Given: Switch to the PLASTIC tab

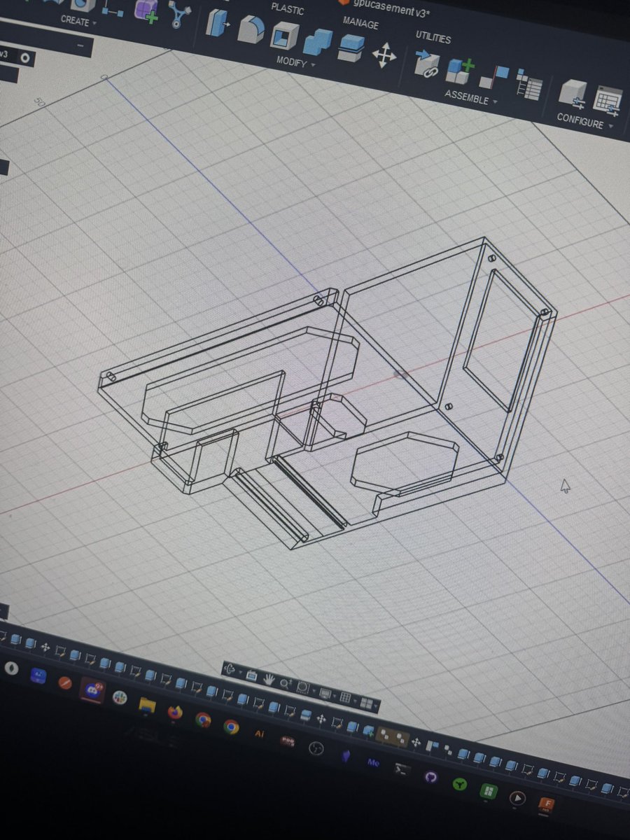Looking at the screenshot, I should point(287,10).
